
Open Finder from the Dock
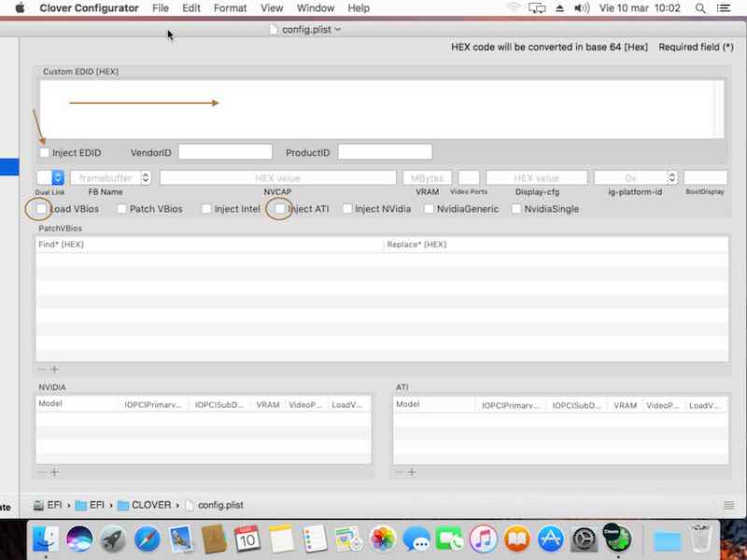(x=45, y=539)
